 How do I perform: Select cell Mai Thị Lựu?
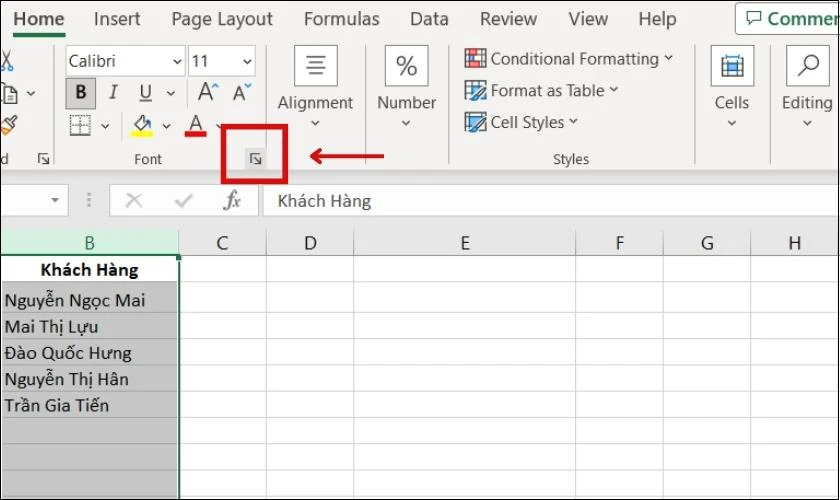[89, 326]
